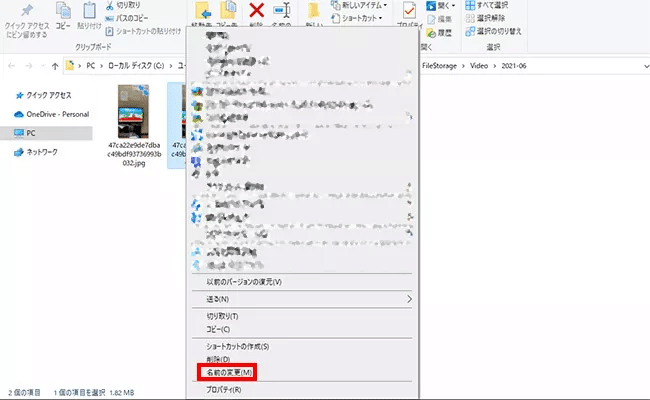The width and height of the screenshot is (650, 400).
Task: Click the Pin to Quick Access ribbon icon
Action: click(27, 10)
